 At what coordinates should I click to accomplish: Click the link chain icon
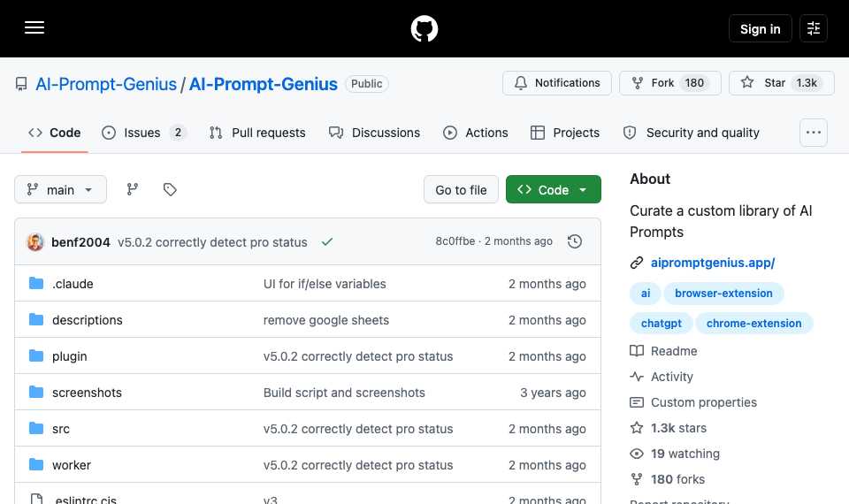637,263
